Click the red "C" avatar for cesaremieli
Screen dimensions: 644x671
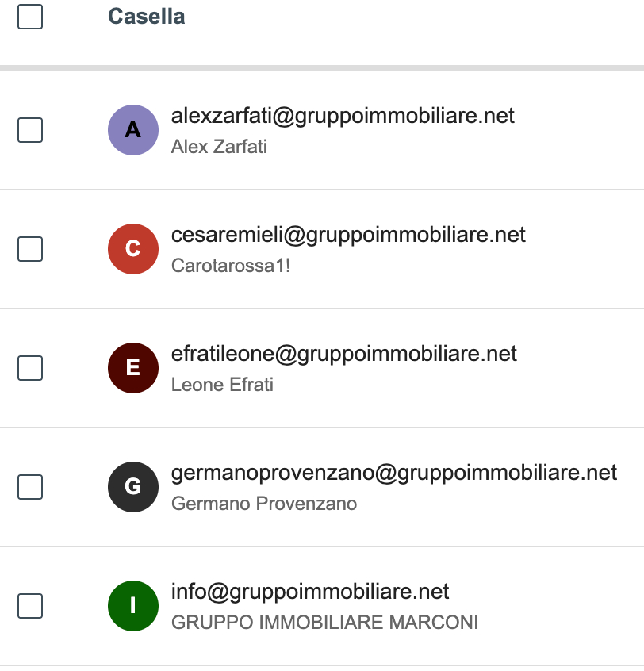pos(133,249)
